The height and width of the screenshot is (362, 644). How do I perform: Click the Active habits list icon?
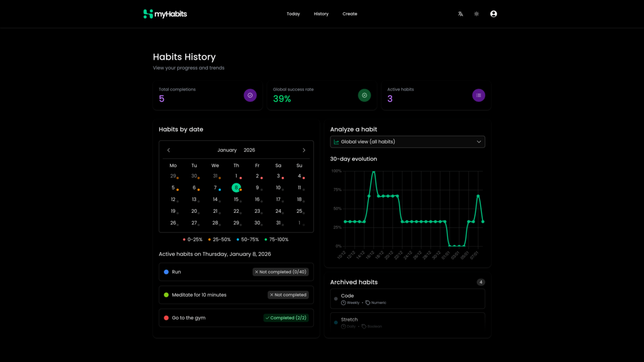click(x=479, y=96)
